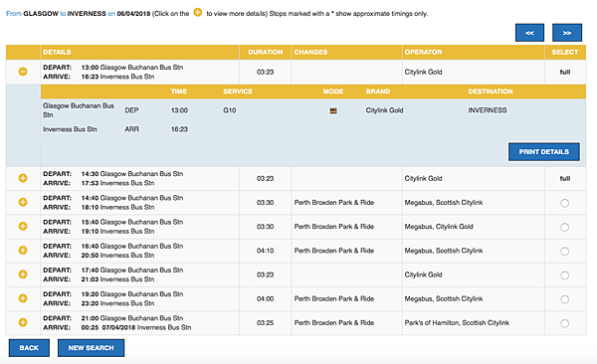This screenshot has width=597, height=364.
Task: Expand the 16:40 departure journey details
Action: point(23,251)
